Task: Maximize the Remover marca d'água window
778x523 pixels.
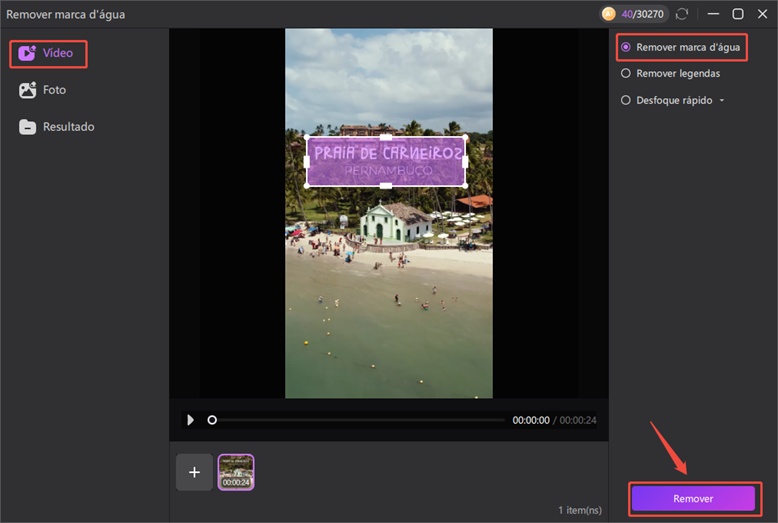Action: click(738, 14)
